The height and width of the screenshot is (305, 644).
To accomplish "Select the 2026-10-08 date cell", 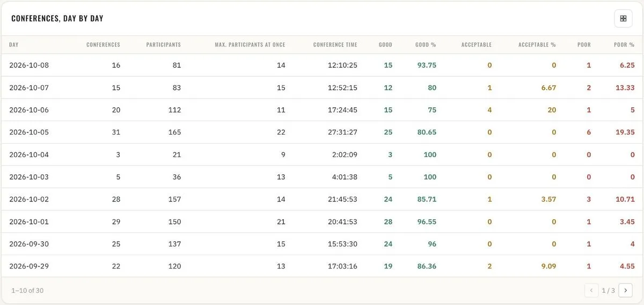I will 29,65.
